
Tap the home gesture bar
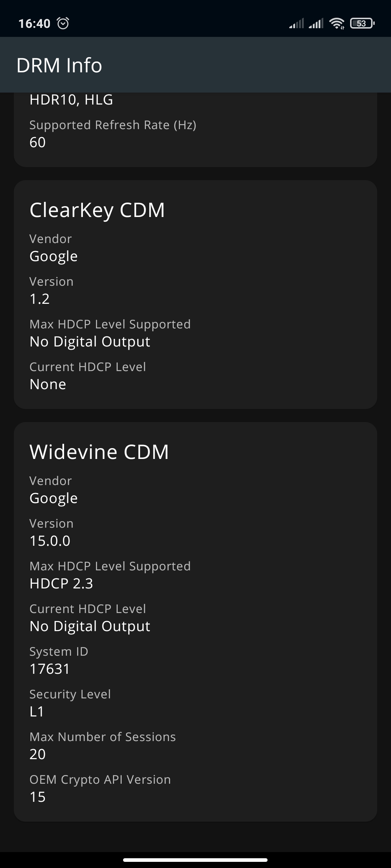[195, 860]
